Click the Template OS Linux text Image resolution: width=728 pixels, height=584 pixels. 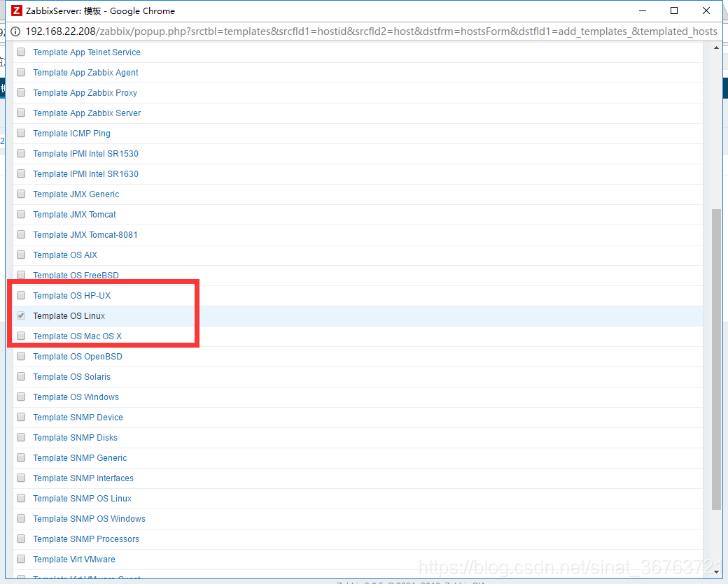coord(69,316)
